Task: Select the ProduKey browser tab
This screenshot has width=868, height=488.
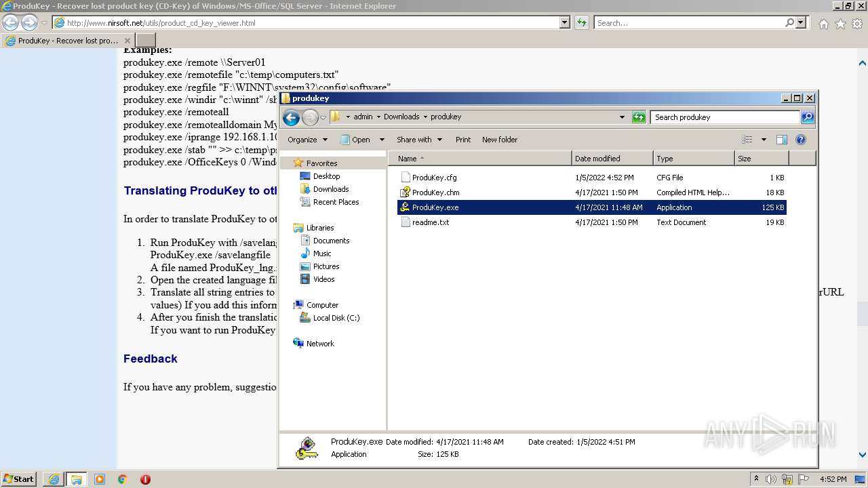Action: pyautogui.click(x=68, y=41)
